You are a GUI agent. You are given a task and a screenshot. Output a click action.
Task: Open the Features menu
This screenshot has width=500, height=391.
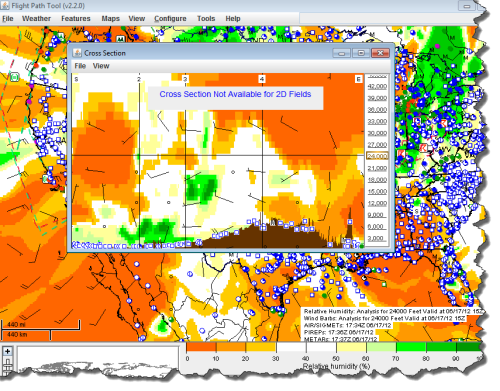pyautogui.click(x=76, y=19)
